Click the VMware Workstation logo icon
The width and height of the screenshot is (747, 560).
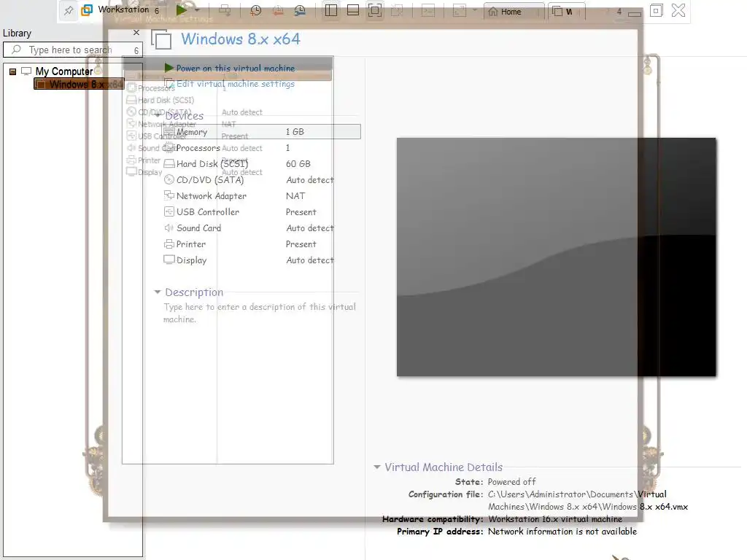87,10
